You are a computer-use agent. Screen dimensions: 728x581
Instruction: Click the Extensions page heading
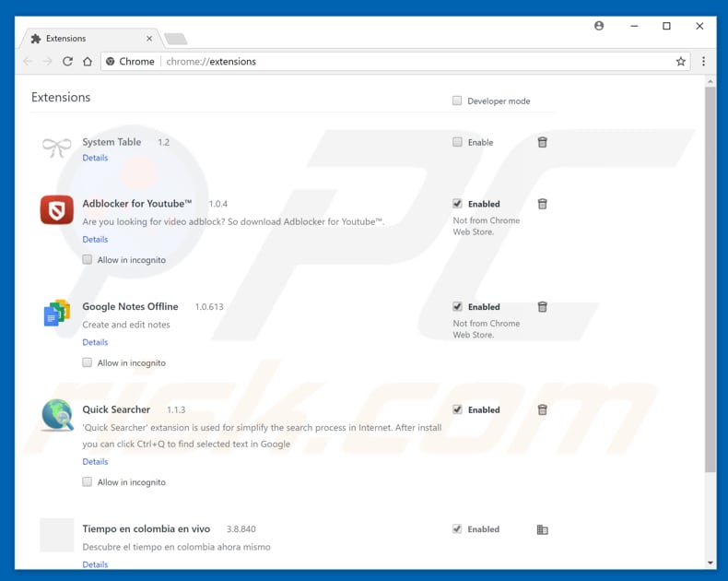pos(61,97)
